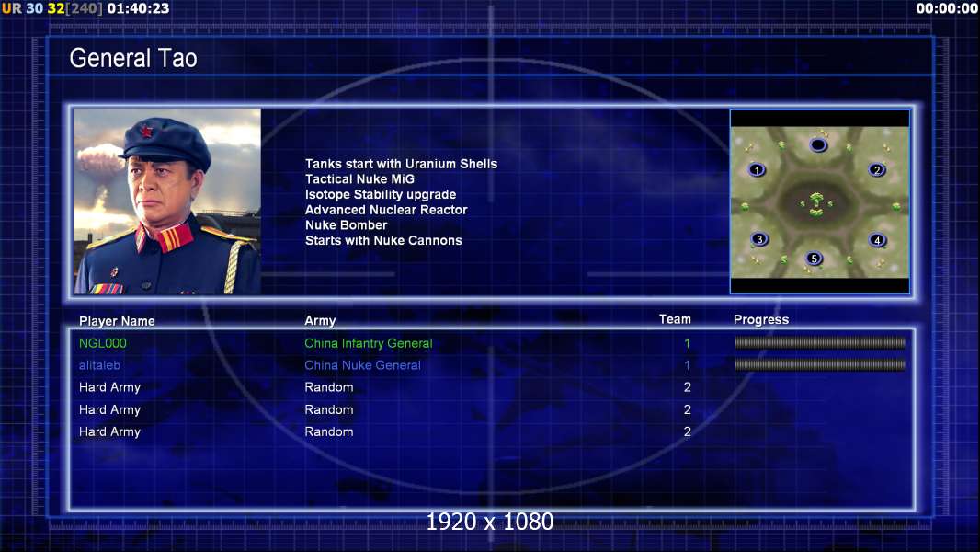Click the timer '01:40:23' in overlay

click(138, 9)
